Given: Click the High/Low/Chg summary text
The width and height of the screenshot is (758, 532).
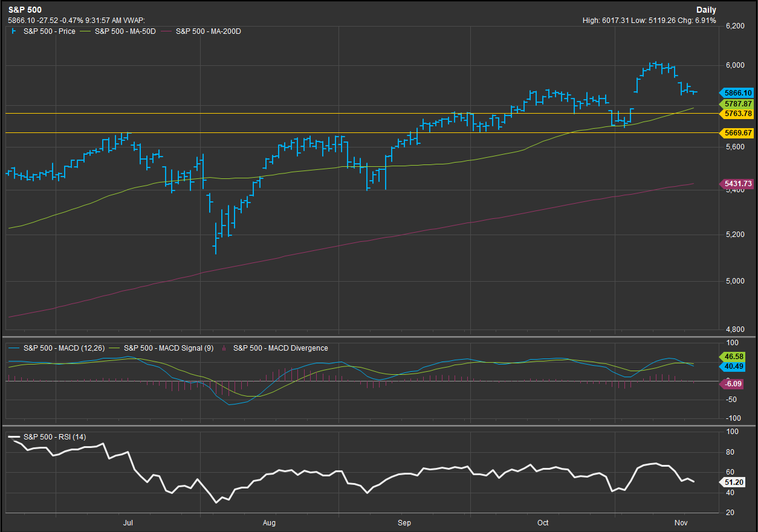Looking at the screenshot, I should tap(649, 20).
